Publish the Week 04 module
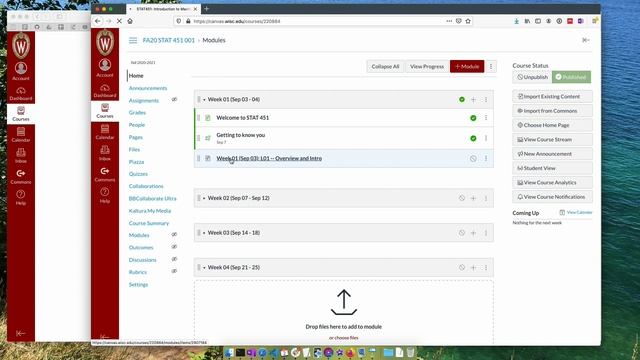The height and width of the screenshot is (360, 640). [x=462, y=267]
